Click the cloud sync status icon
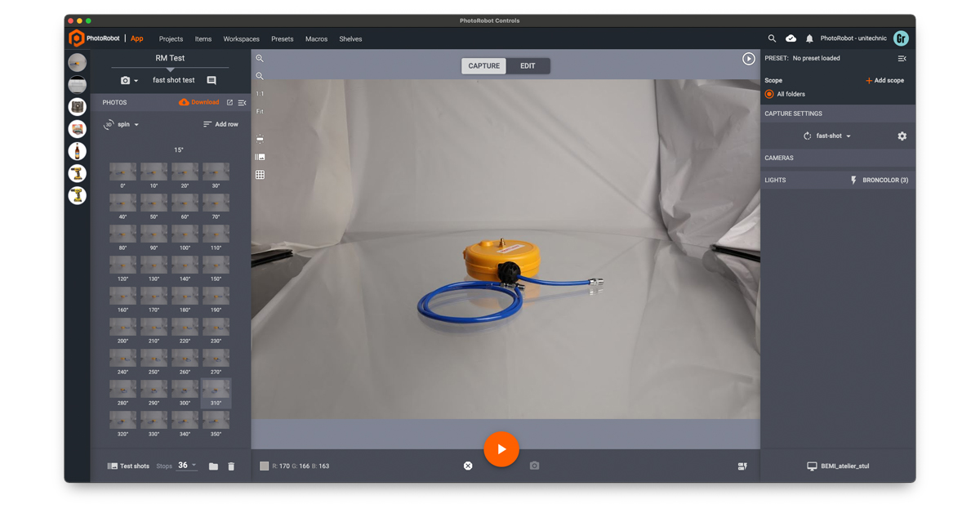Viewport: 980px width, 513px height. click(791, 38)
